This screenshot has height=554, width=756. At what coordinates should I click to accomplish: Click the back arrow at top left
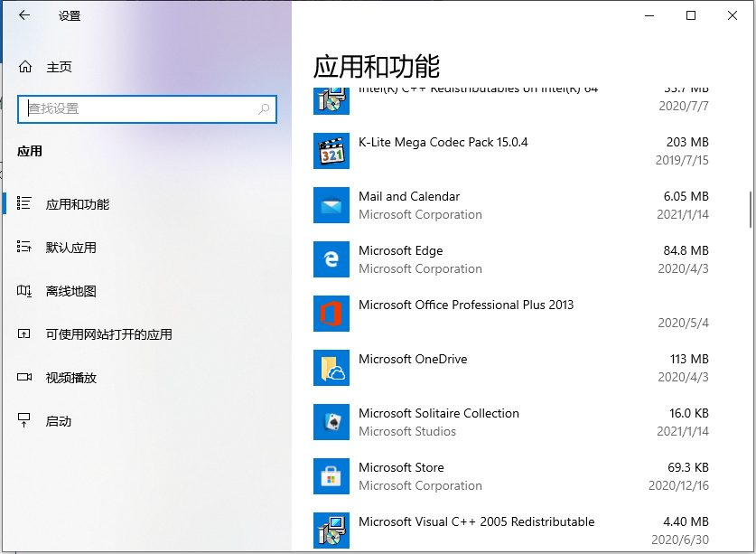[x=23, y=15]
